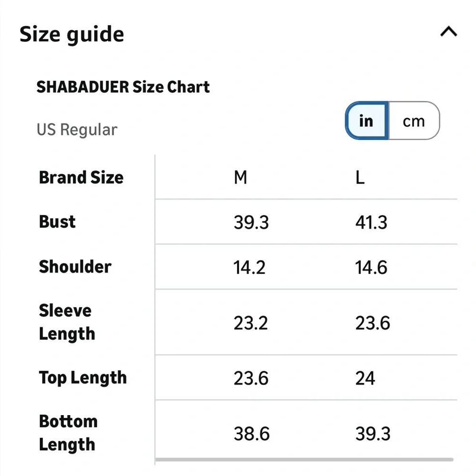Select the inches unit option

point(367,121)
